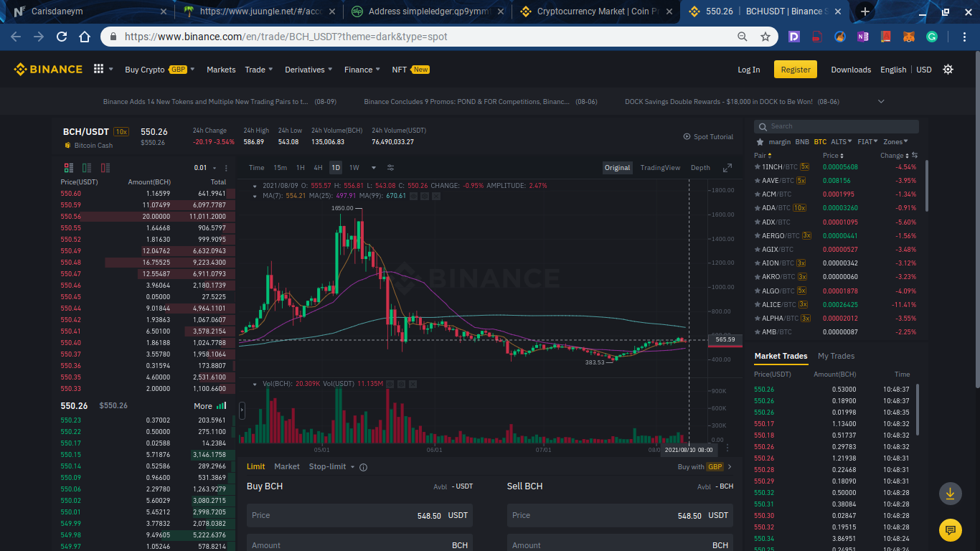Open the yellow chat support button
The width and height of the screenshot is (980, 551).
click(x=950, y=530)
